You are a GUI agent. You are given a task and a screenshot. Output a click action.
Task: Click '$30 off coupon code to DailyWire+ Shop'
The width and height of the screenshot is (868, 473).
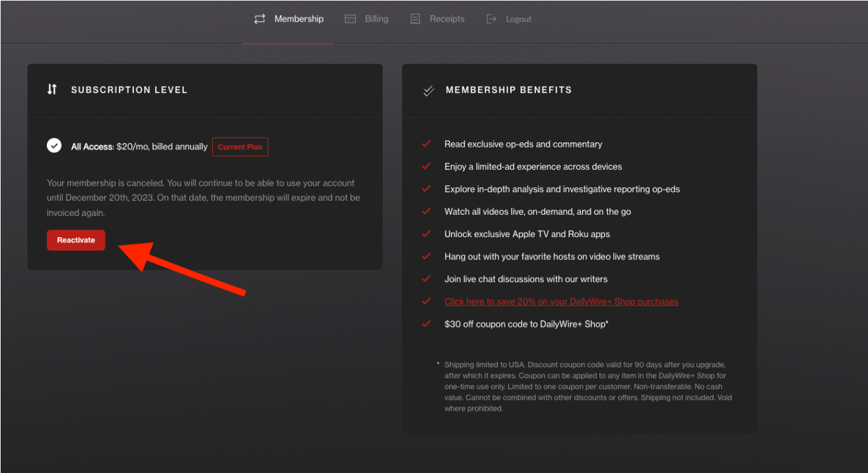[x=526, y=324]
